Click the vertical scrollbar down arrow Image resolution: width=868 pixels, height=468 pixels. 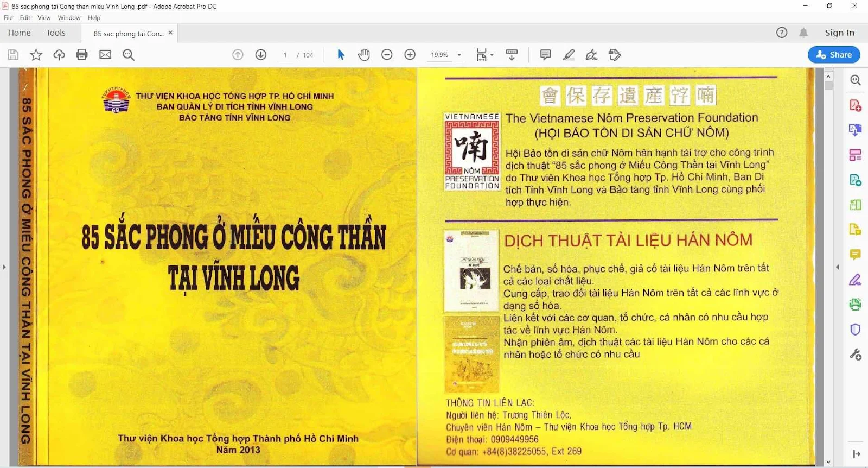point(828,462)
